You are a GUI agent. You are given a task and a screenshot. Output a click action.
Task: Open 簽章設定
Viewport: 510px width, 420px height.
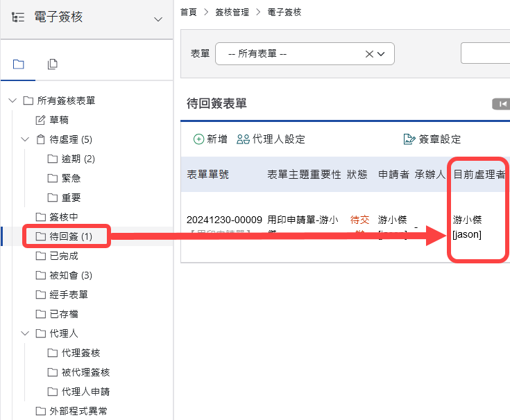[432, 139]
